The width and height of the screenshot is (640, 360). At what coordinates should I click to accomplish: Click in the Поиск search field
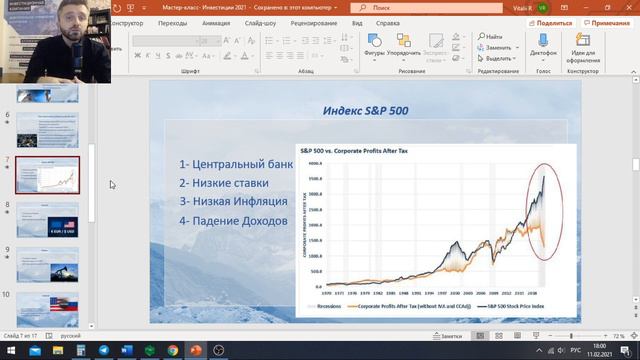pyautogui.click(x=427, y=8)
